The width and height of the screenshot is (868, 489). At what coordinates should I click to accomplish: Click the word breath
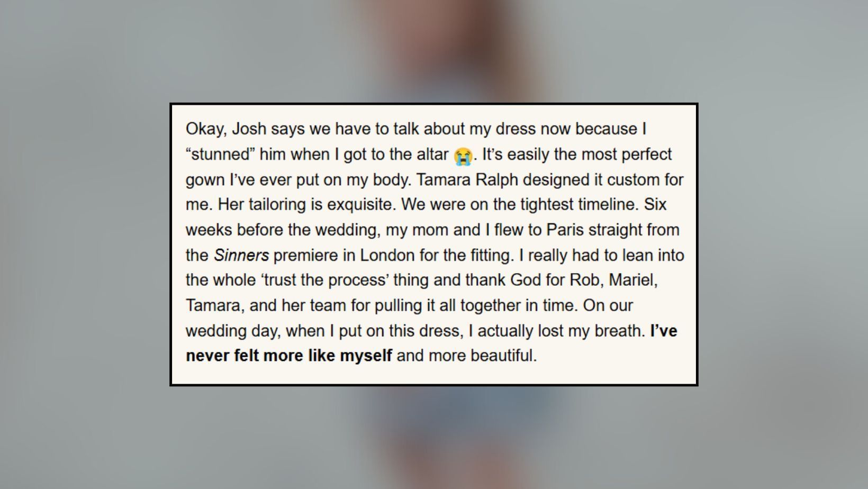tap(619, 331)
